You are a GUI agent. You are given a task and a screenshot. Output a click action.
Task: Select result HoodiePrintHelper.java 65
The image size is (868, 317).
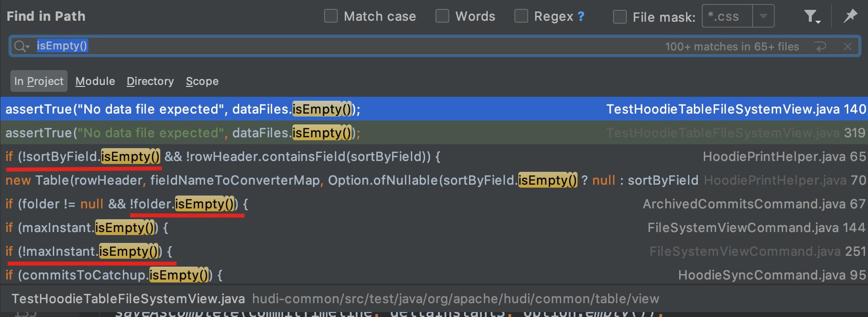(x=434, y=157)
